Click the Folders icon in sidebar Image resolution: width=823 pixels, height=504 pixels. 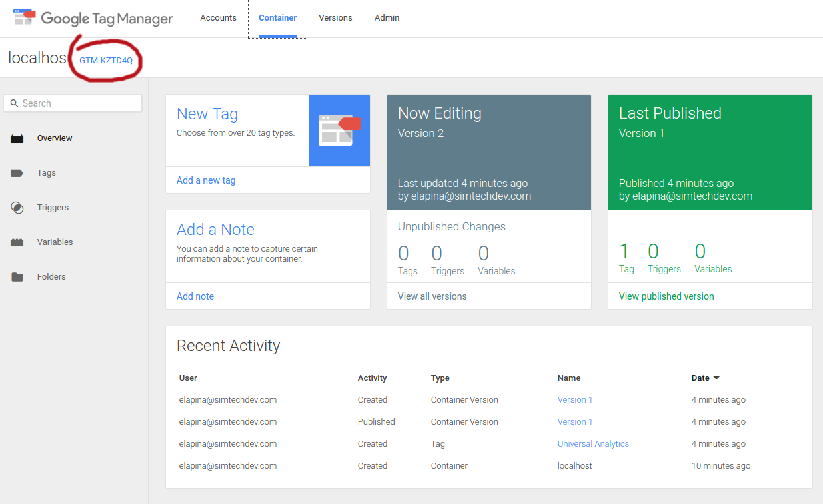[17, 277]
